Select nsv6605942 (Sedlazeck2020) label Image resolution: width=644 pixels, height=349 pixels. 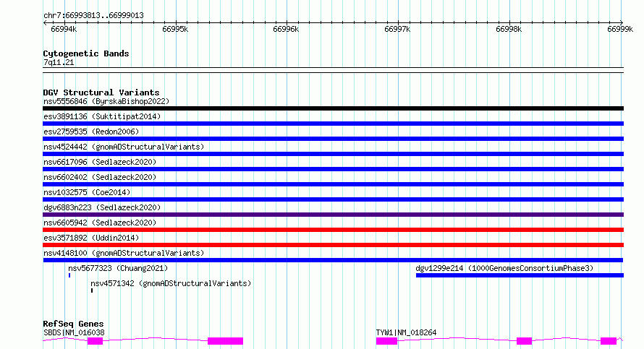coord(100,223)
